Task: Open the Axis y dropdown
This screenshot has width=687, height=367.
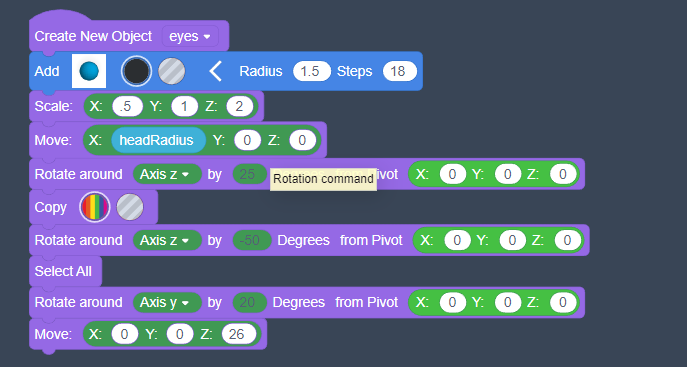Action: (167, 302)
